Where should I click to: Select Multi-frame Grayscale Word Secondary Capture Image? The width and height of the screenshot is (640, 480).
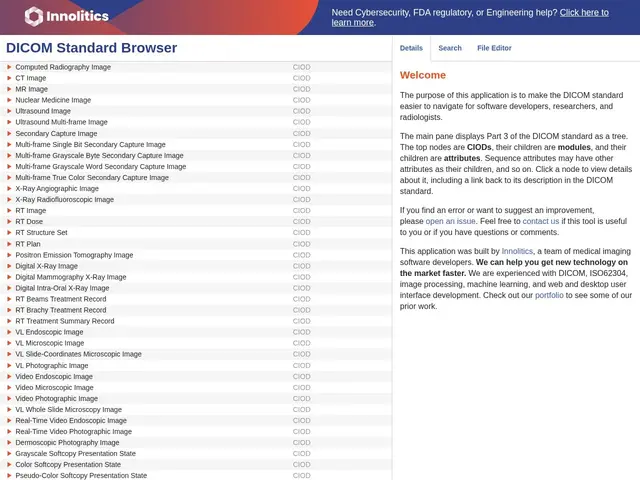click(196, 167)
